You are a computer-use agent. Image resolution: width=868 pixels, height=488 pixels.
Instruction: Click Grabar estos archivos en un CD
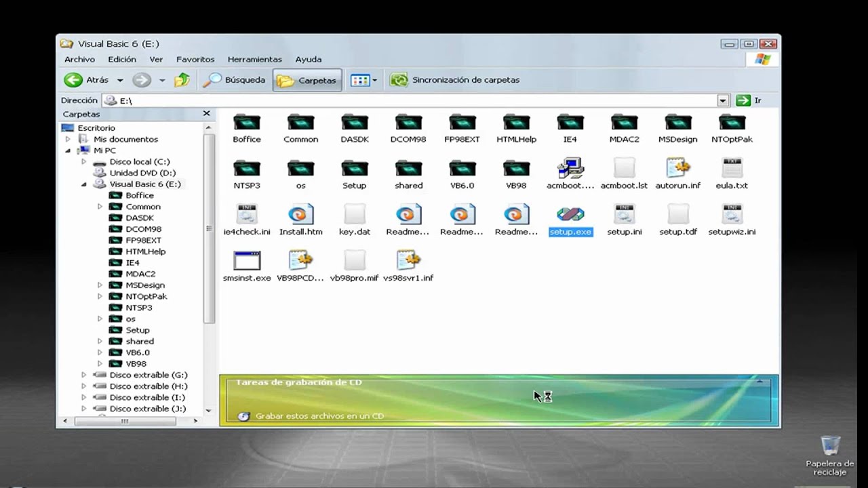[x=311, y=416]
